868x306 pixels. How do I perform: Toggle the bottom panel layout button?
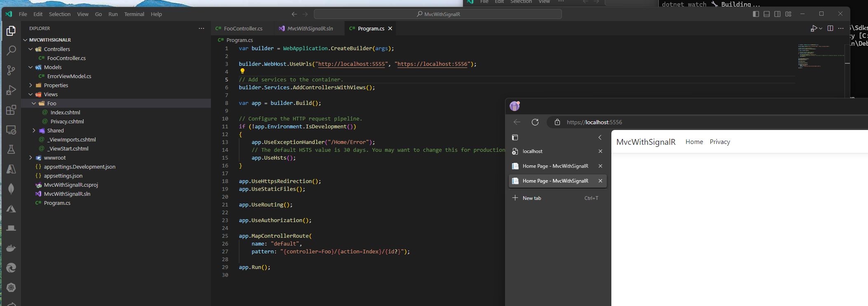coord(766,14)
